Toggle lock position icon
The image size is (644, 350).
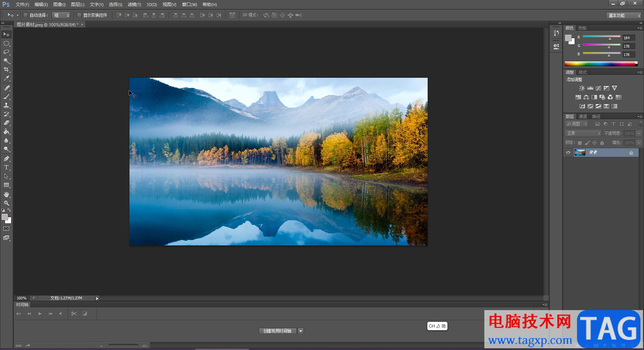(x=594, y=143)
